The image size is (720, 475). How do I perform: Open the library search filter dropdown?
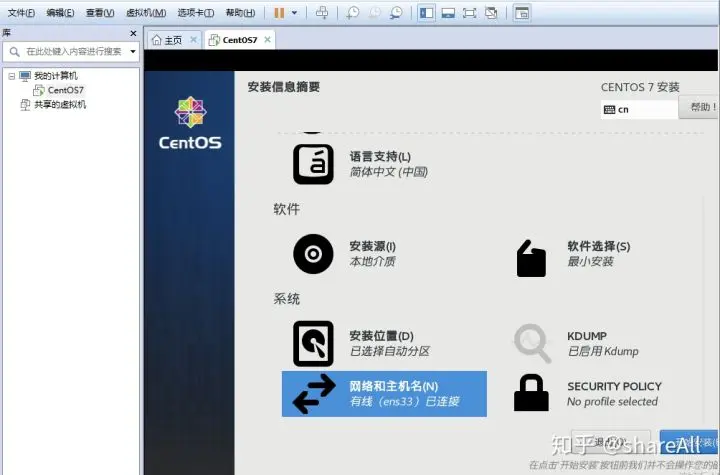point(133,51)
